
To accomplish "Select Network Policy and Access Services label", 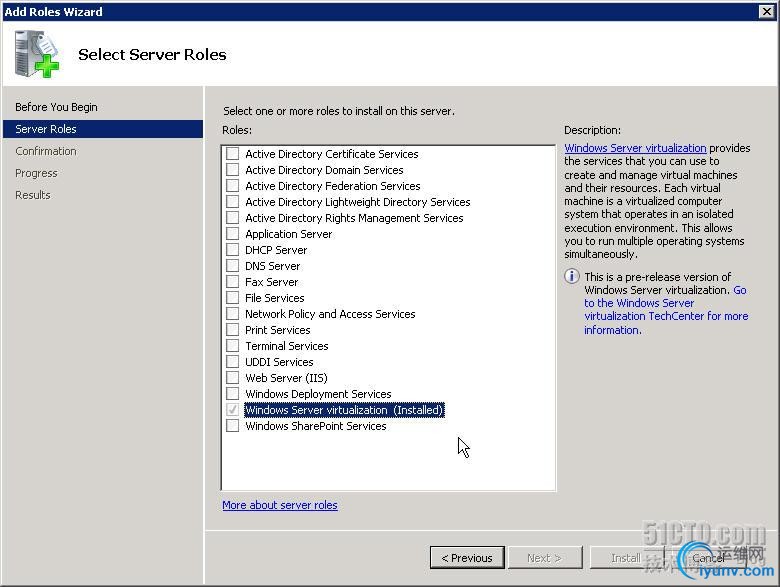I will coord(330,314).
